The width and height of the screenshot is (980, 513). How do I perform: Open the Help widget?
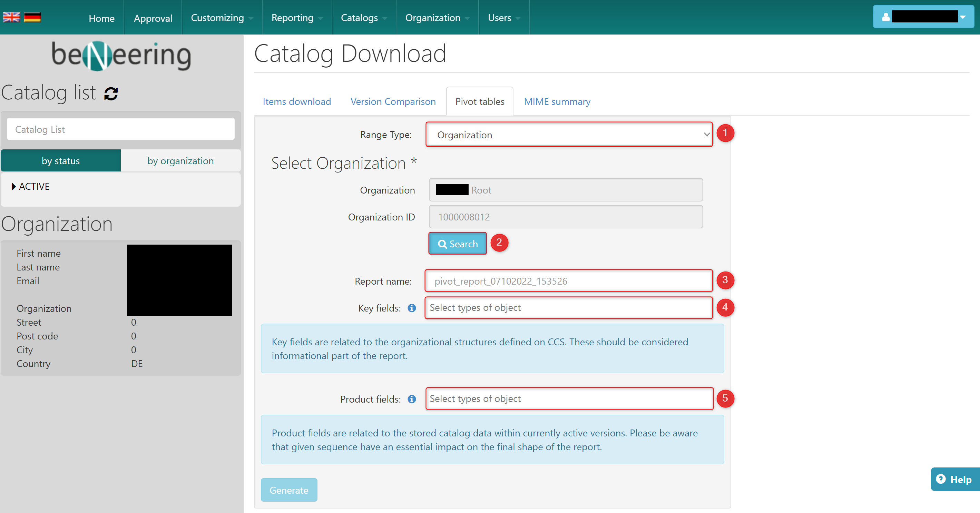(x=954, y=479)
